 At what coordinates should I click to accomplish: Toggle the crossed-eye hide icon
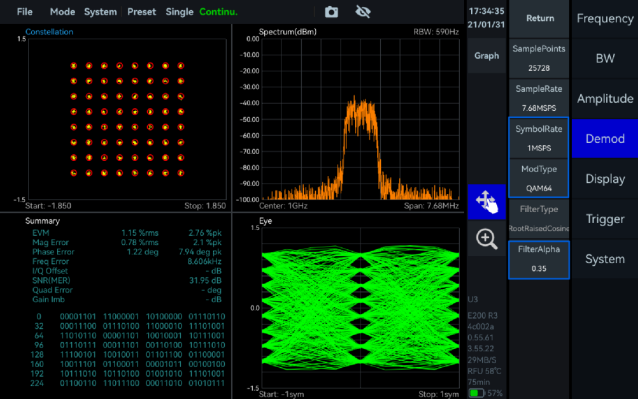click(363, 12)
